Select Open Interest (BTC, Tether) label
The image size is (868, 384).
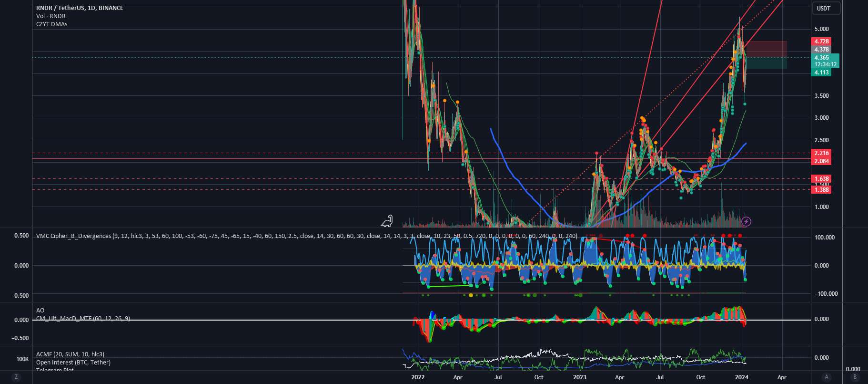coord(73,362)
